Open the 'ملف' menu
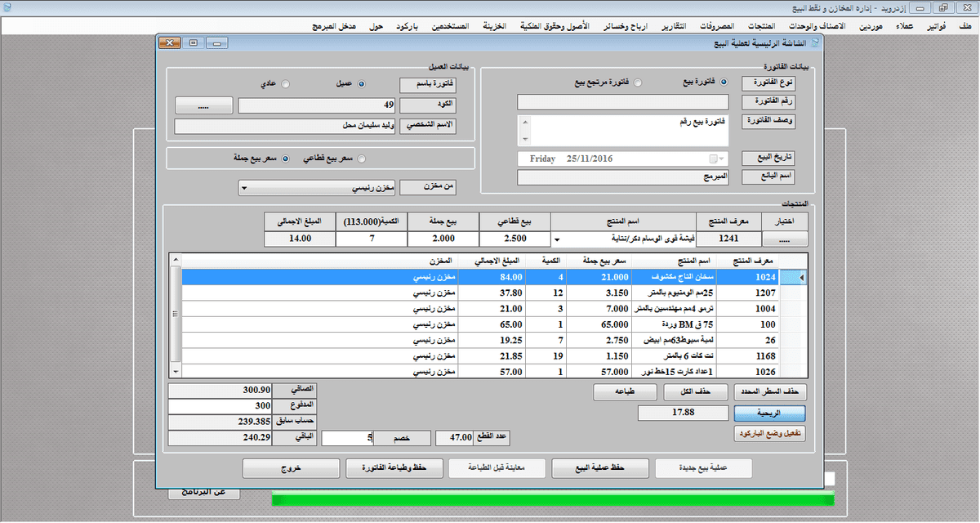 point(966,26)
